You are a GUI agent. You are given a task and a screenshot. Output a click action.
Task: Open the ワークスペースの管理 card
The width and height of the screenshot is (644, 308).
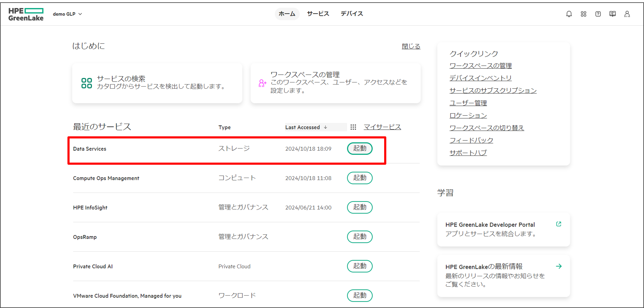coord(335,83)
